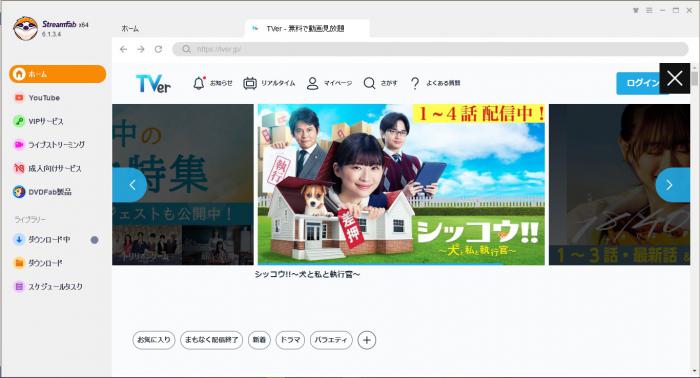Open お知らせ notifications bell
The image size is (700, 378).
tap(212, 83)
